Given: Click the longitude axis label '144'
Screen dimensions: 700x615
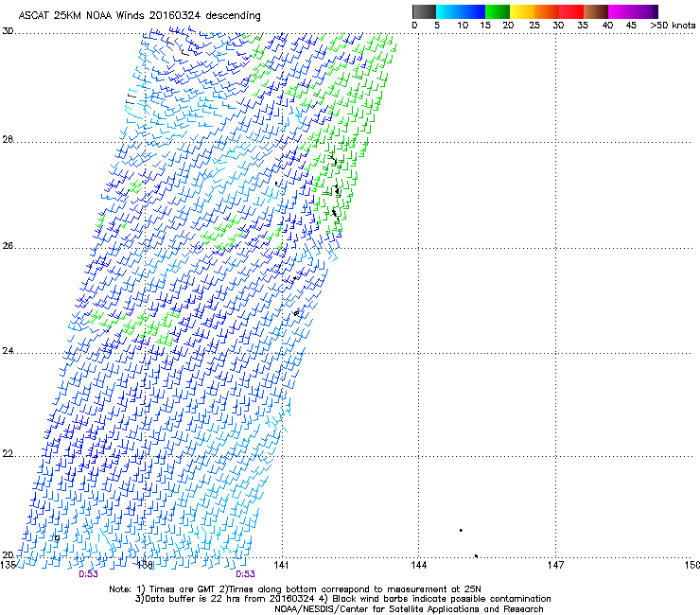Looking at the screenshot, I should click(x=418, y=566).
